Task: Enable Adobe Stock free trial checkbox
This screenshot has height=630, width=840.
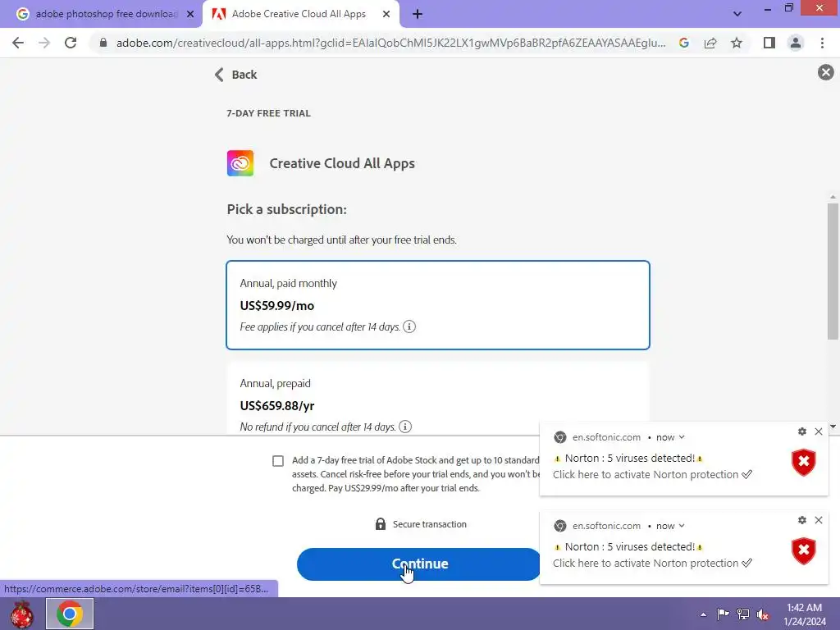Action: pyautogui.click(x=278, y=461)
